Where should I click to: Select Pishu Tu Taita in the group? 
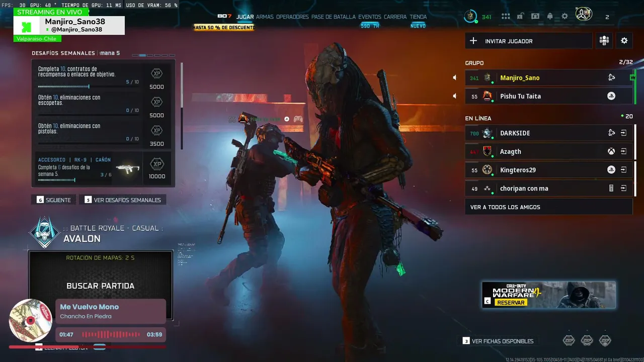point(548,96)
